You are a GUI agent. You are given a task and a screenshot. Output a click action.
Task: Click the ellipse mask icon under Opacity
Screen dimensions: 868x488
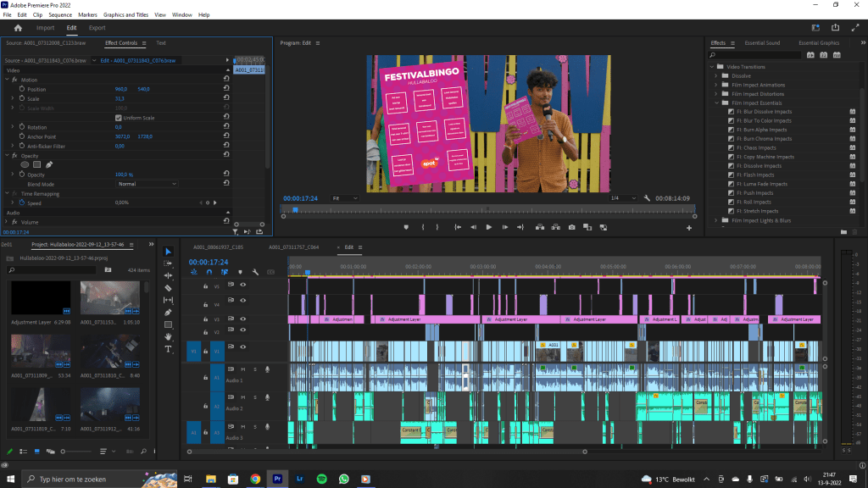(25, 164)
